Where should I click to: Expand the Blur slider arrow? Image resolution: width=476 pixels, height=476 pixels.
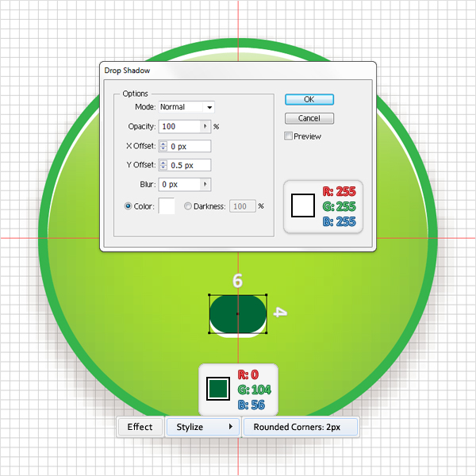point(205,184)
